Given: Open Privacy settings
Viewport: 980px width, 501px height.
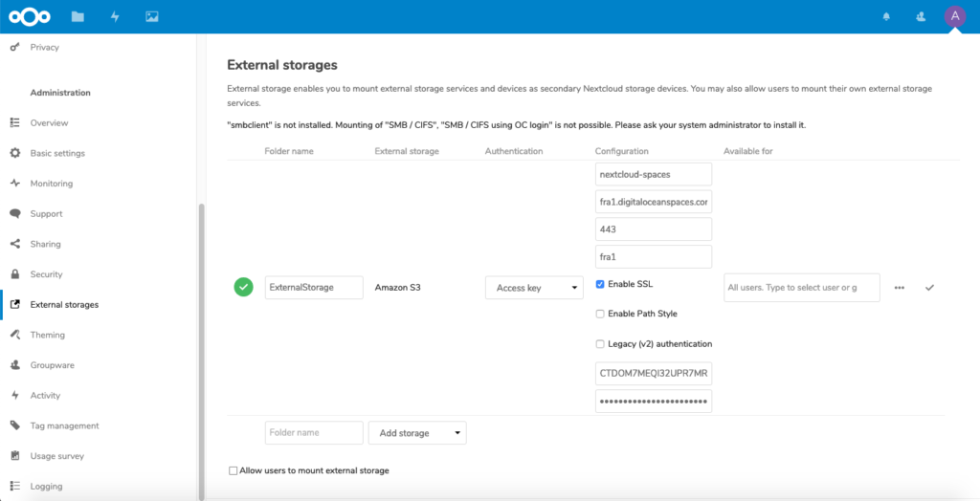Looking at the screenshot, I should click(x=44, y=48).
